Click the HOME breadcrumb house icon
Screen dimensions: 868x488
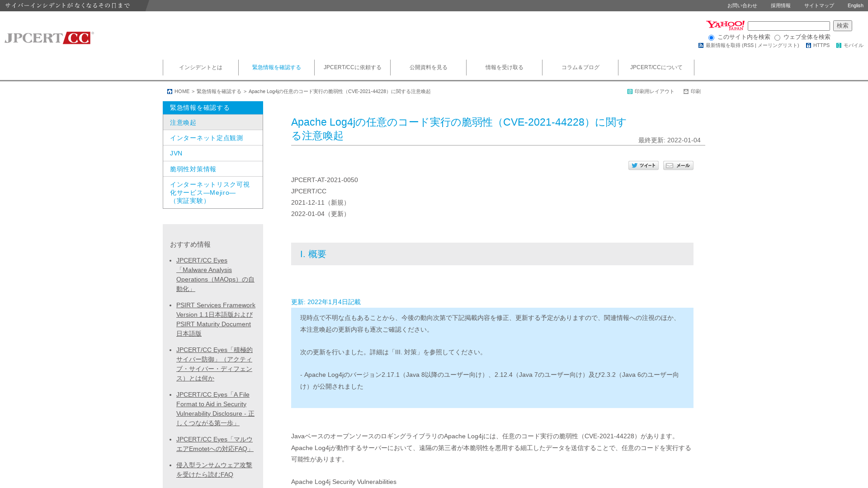170,92
